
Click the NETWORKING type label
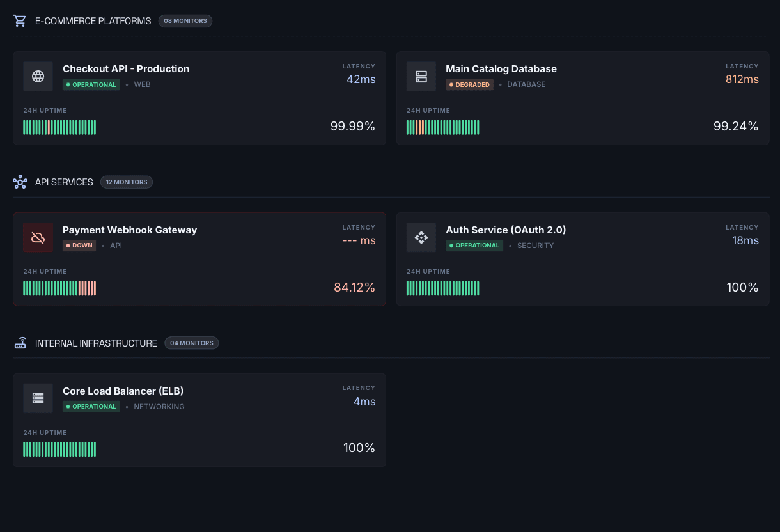159,407
